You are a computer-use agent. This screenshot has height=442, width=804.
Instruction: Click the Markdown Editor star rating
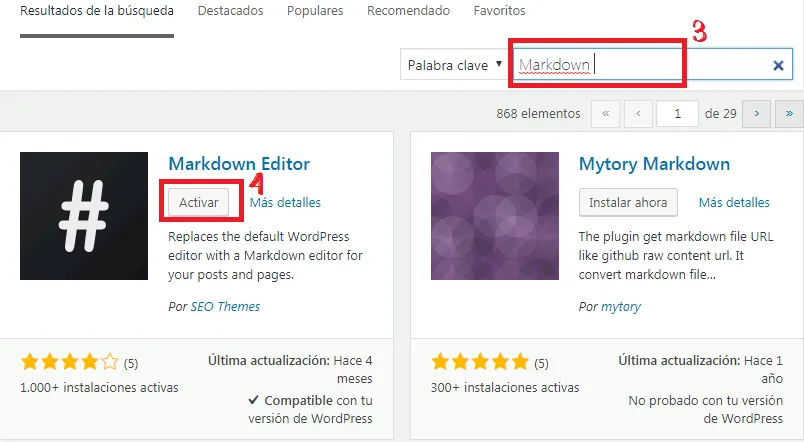(x=70, y=362)
